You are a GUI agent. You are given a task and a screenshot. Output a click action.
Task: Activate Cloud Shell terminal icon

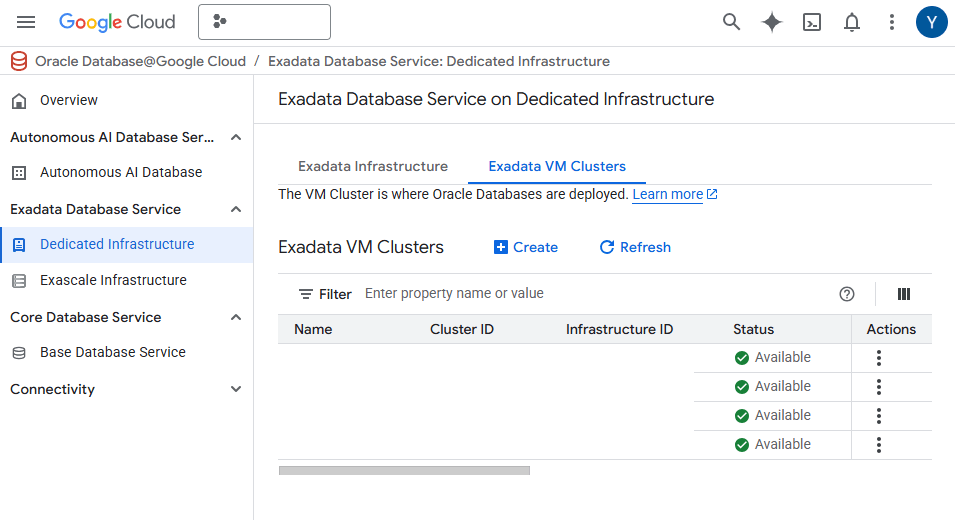tap(812, 23)
